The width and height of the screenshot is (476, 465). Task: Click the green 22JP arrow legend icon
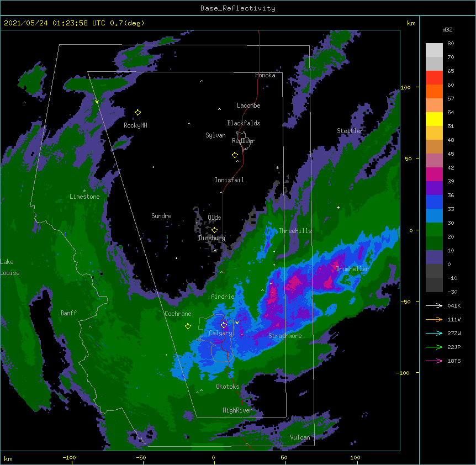pos(434,347)
